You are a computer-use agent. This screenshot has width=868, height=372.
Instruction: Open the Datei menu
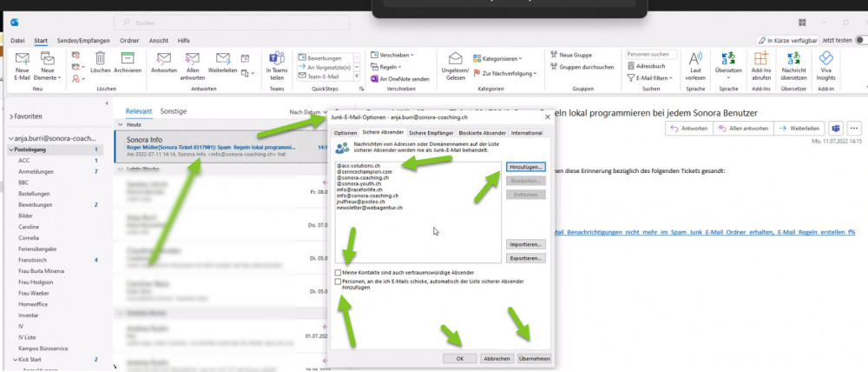(x=17, y=41)
